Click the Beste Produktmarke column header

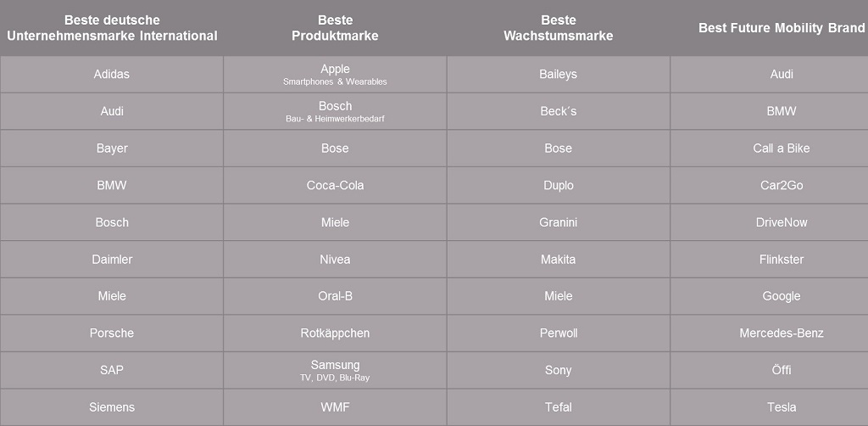(335, 28)
